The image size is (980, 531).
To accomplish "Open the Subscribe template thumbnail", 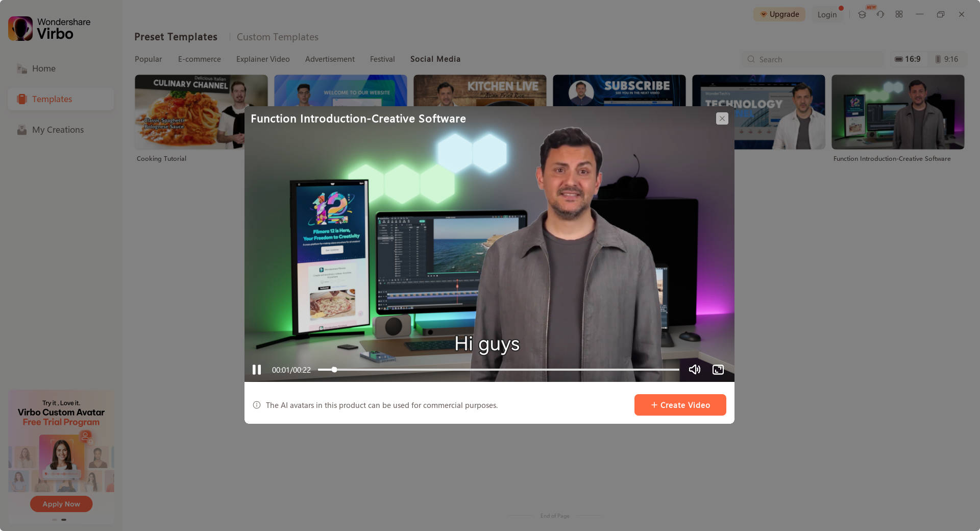I will [x=619, y=90].
